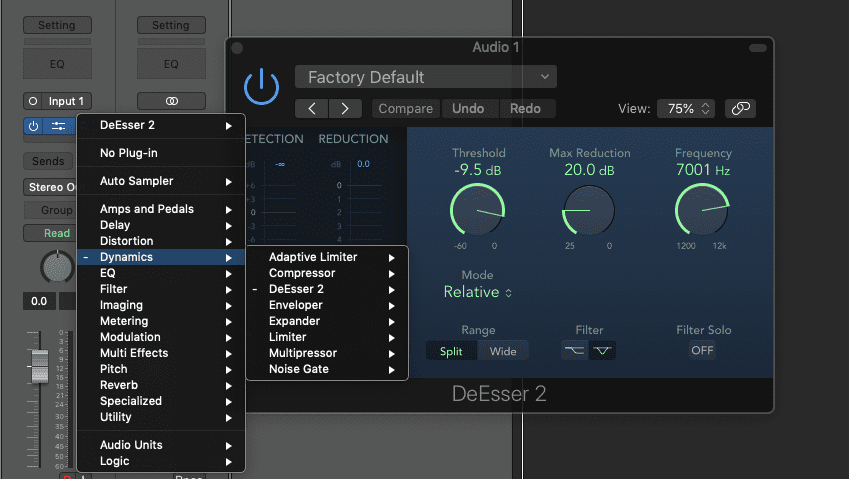Select Split range mode
The height and width of the screenshot is (479, 849).
click(451, 351)
